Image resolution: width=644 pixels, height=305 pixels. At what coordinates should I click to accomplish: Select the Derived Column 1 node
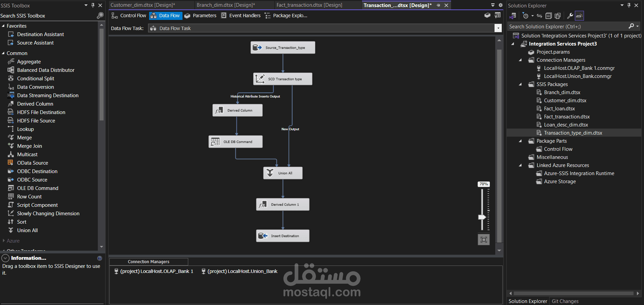(x=283, y=204)
